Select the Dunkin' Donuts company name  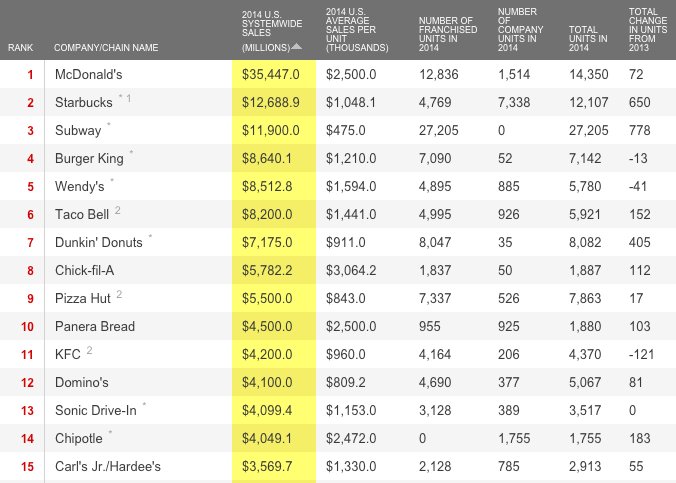[99, 242]
